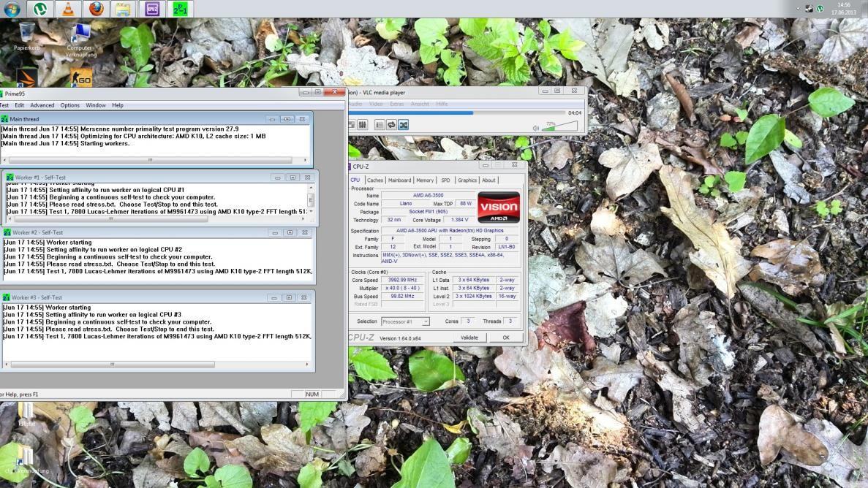This screenshot has width=868, height=488.
Task: Switch to the About tab
Action: (x=488, y=180)
